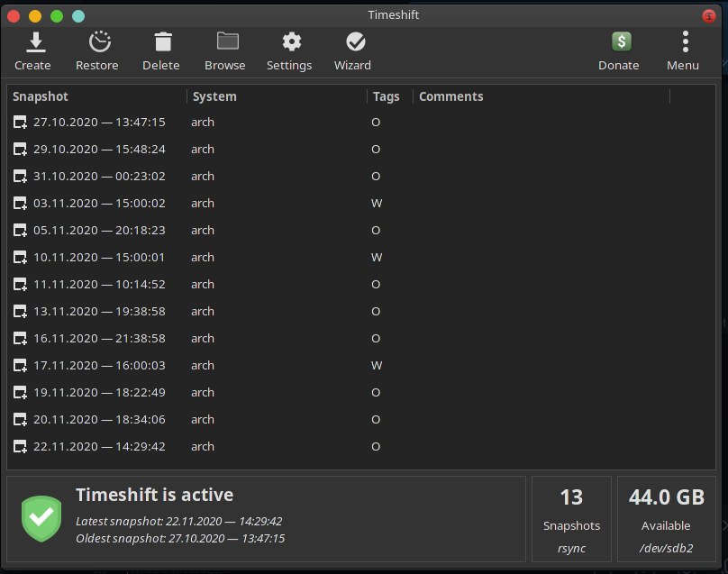Click snapshot icon for 13.11.2020 row
This screenshot has height=574, width=728.
[20, 311]
